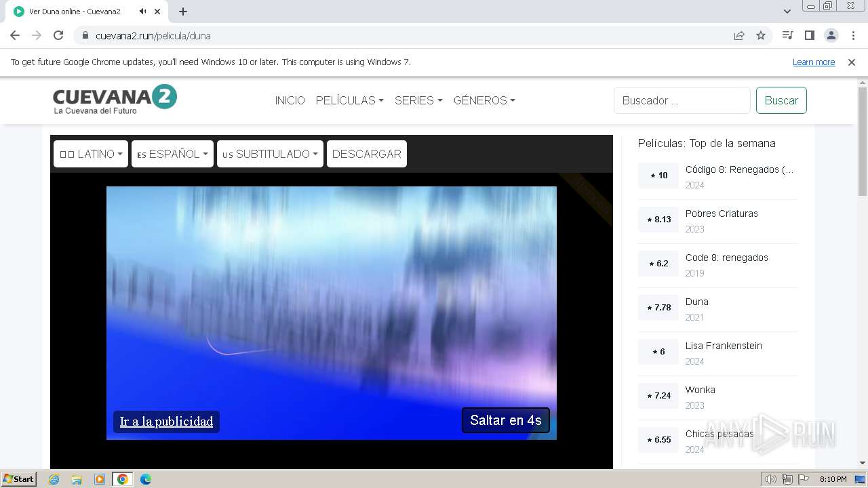Image resolution: width=868 pixels, height=488 pixels.
Task: Open Pobres Criaturas from top list
Action: click(722, 213)
